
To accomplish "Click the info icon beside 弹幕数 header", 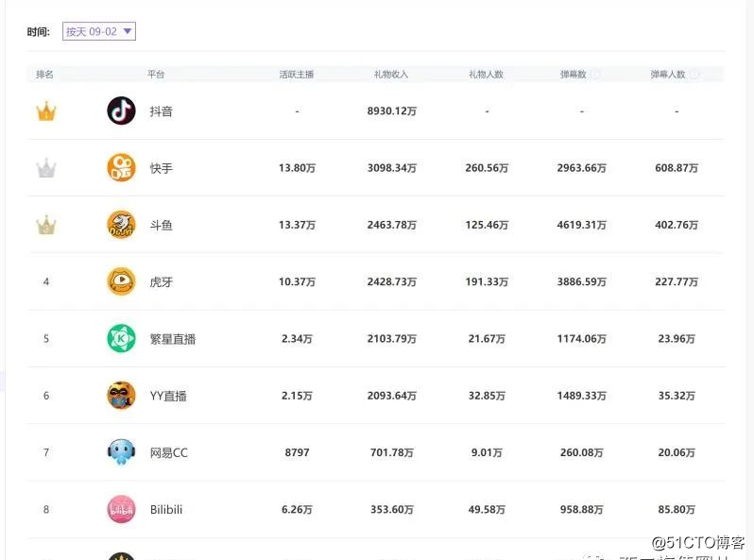I will pyautogui.click(x=595, y=74).
